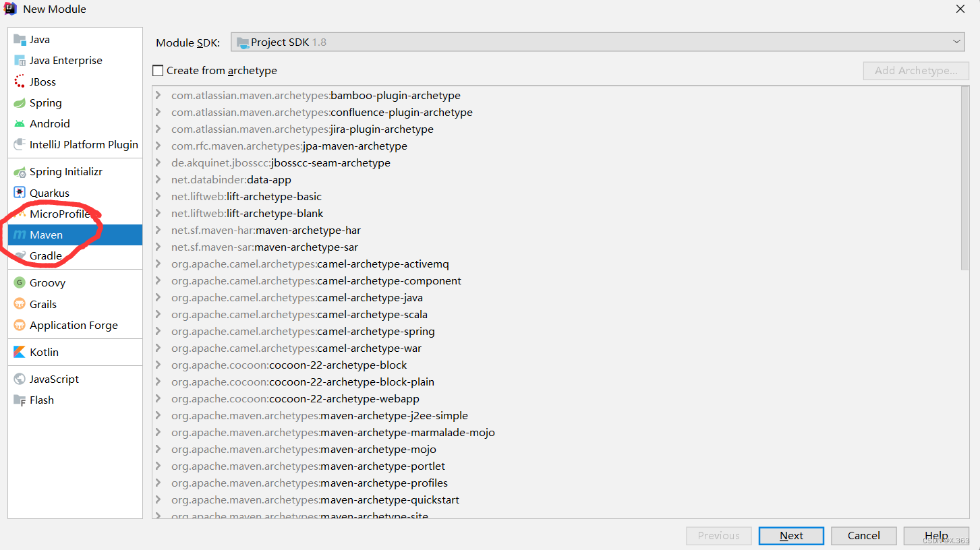Select maven-archetype-mojo row
Image resolution: width=980 pixels, height=550 pixels.
556,449
